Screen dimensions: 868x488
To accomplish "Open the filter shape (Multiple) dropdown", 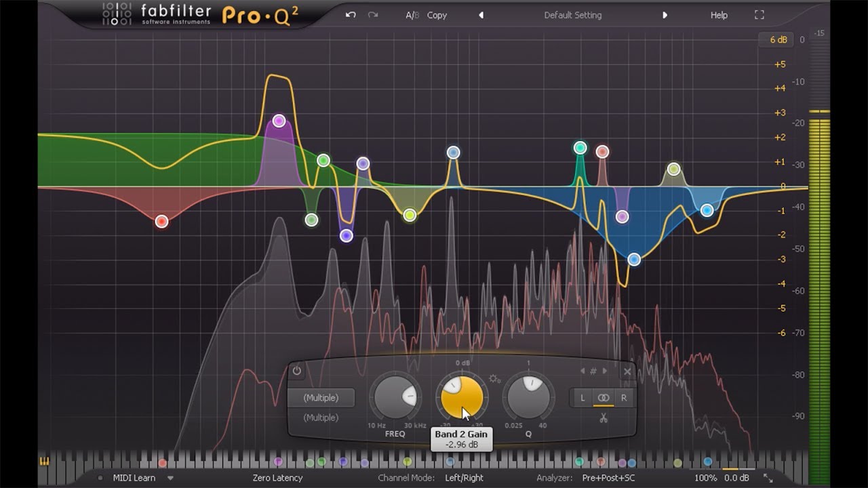I will tap(321, 398).
